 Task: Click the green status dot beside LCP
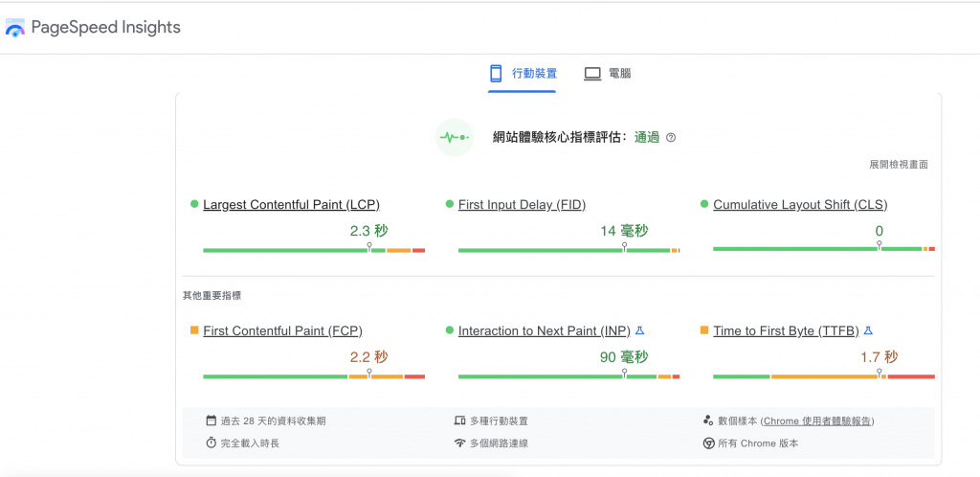point(194,204)
